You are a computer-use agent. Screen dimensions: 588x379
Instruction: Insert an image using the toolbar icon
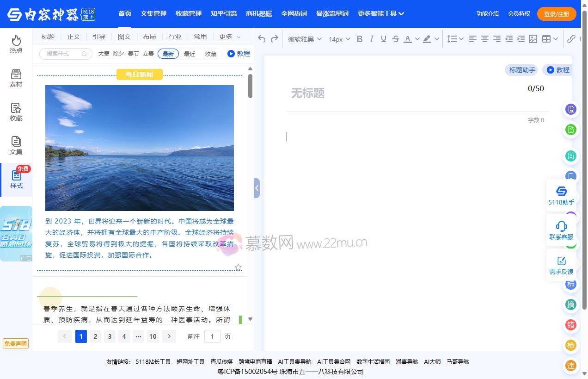click(533, 39)
